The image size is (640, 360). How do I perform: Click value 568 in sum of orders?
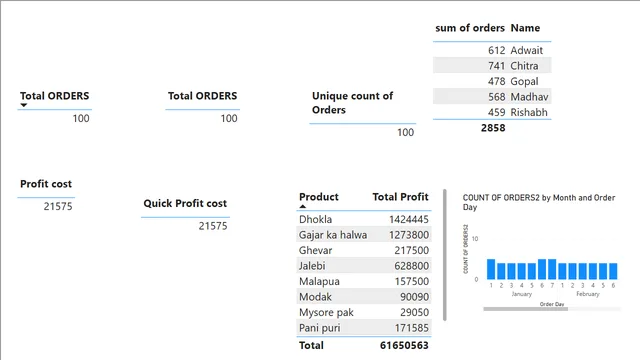(496, 97)
